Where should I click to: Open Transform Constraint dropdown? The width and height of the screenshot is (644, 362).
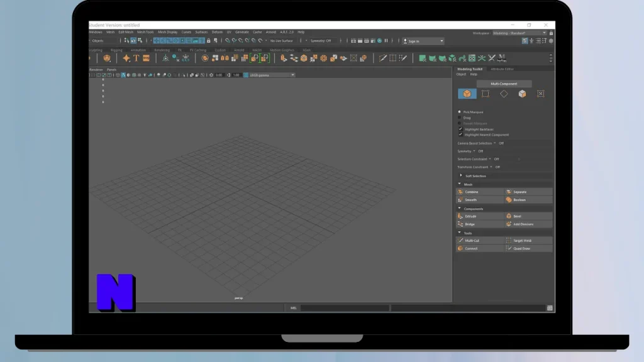click(491, 167)
